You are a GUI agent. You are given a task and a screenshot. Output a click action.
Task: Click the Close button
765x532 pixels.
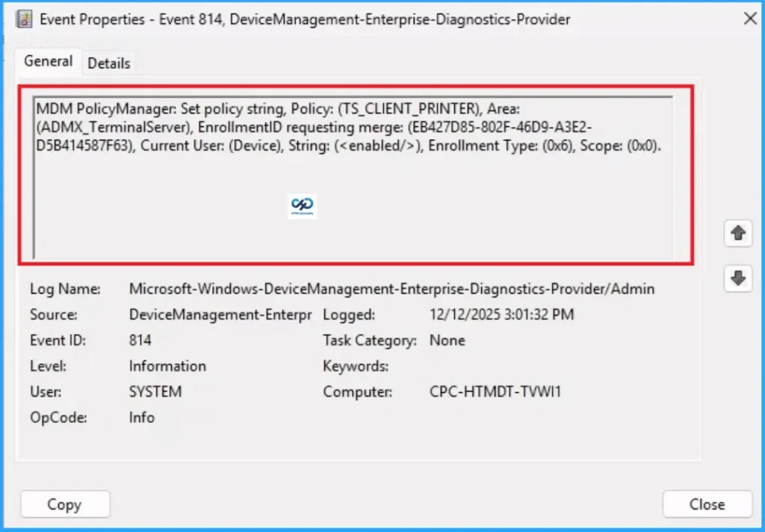click(x=706, y=504)
